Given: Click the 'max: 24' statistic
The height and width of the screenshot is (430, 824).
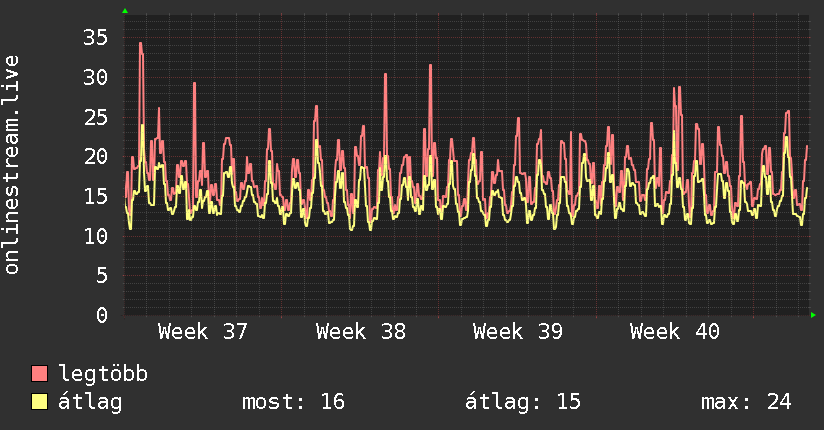Looking at the screenshot, I should pos(746,402).
